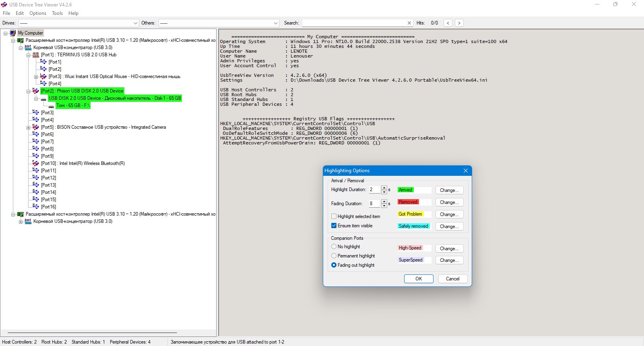Click the empty Port16 USB icon
Viewport: 644px width, 346px height.
pos(36,207)
